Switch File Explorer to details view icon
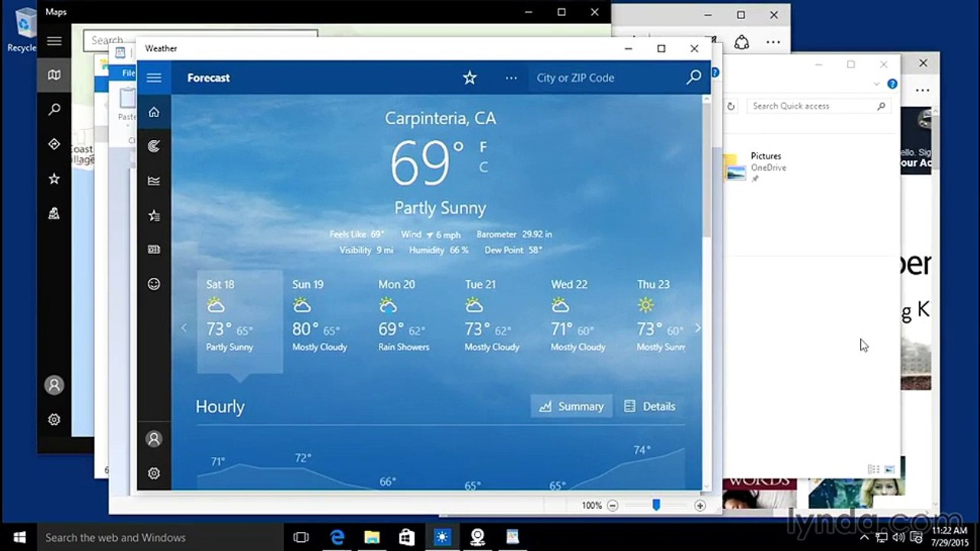This screenshot has height=551, width=980. [x=874, y=469]
